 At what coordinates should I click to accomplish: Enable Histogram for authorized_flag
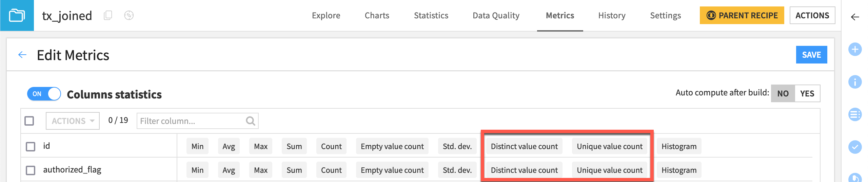679,170
